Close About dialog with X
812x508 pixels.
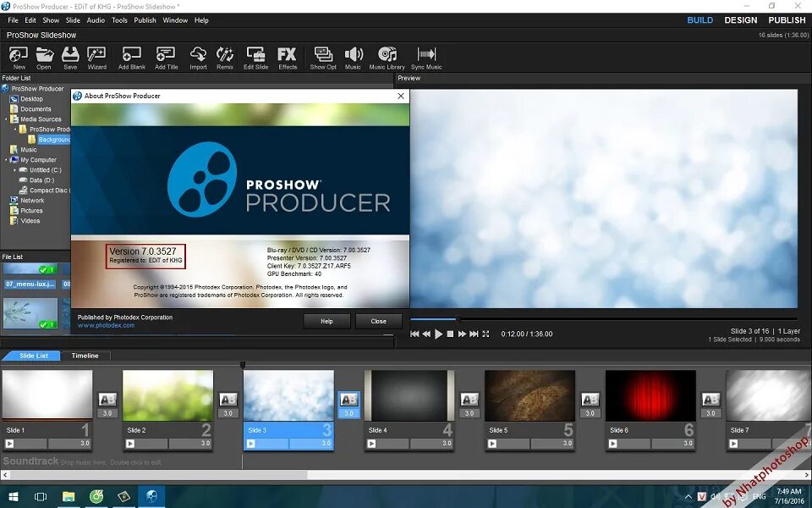click(x=401, y=96)
